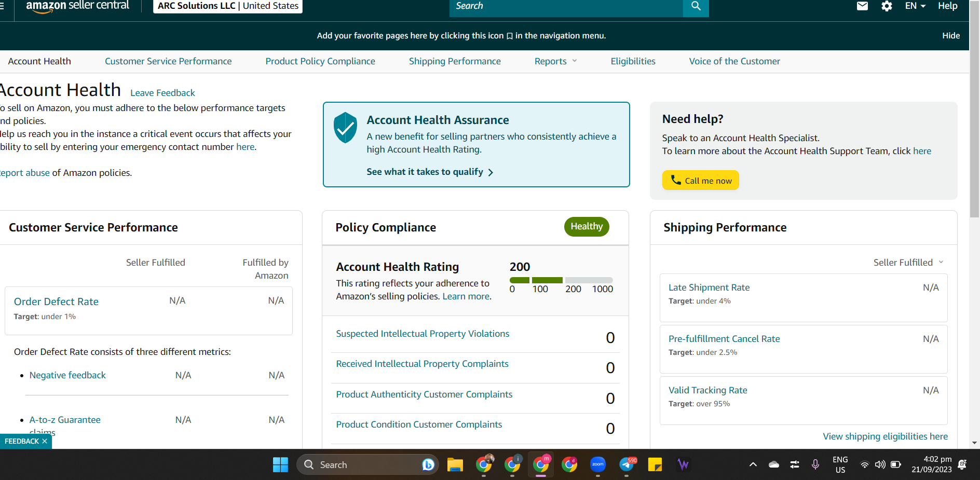Click the 'Account Health Assurance' heading
This screenshot has width=980, height=480.
[x=438, y=120]
